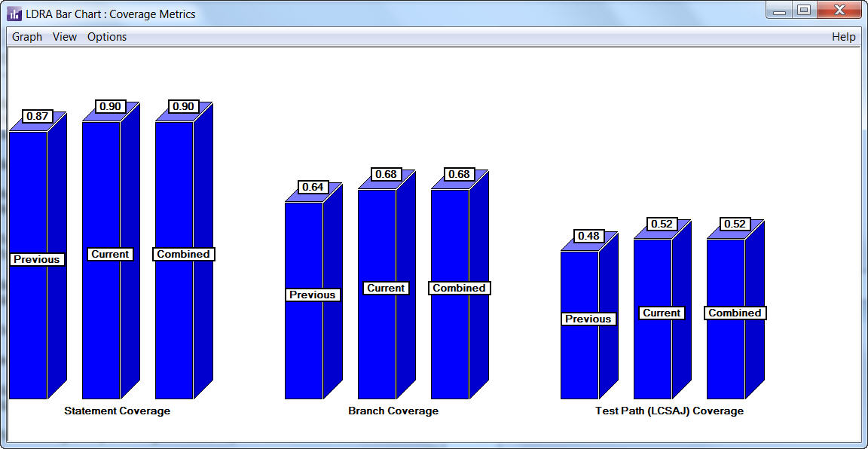
Task: Open the View menu
Action: click(65, 37)
